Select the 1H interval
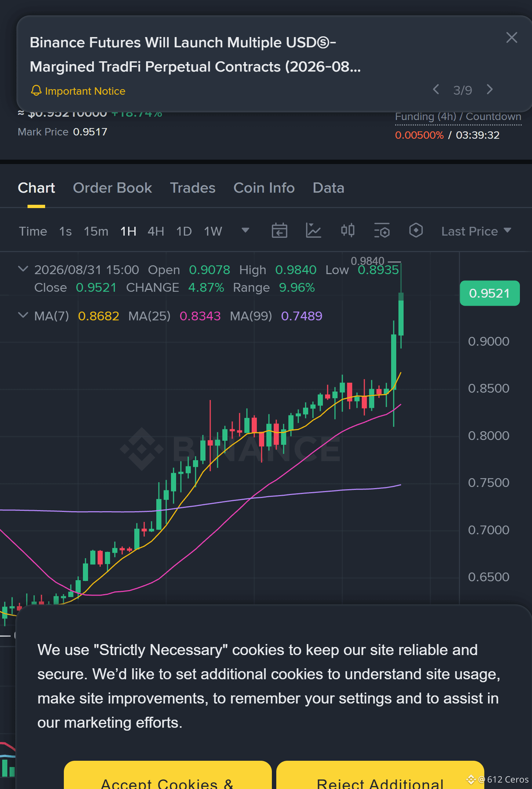Screen dimensions: 532x789 pyautogui.click(x=128, y=231)
